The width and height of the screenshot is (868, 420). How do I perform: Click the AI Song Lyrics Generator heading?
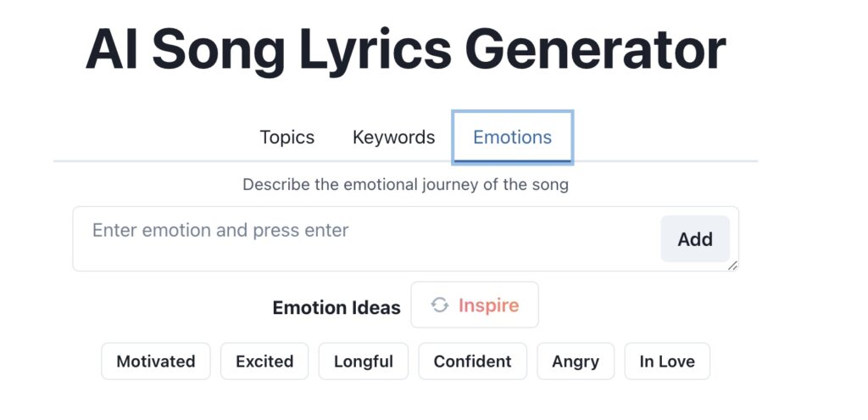point(405,49)
